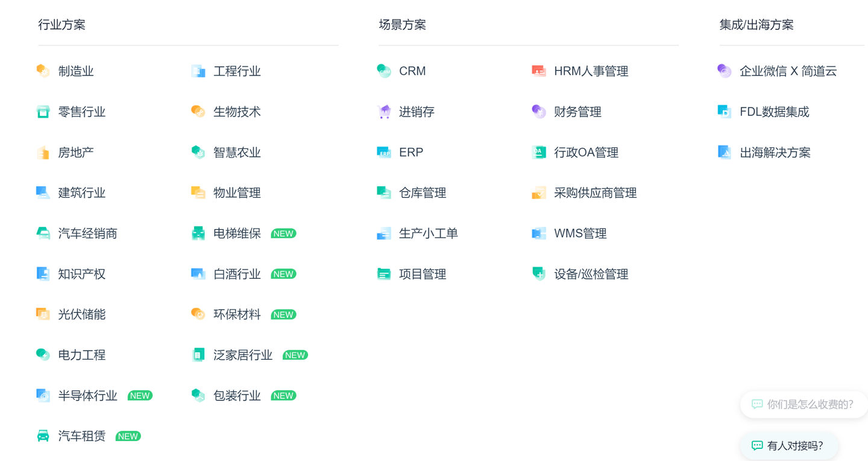
Task: Open 仓库管理 solution page
Action: click(x=423, y=193)
